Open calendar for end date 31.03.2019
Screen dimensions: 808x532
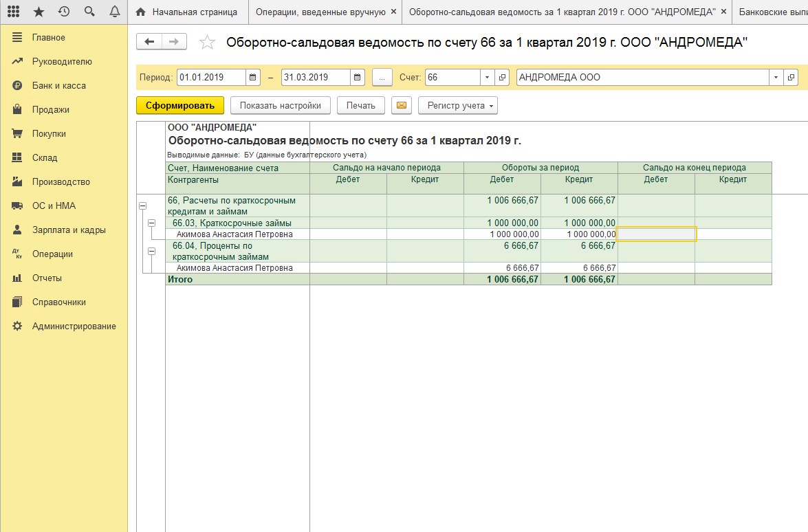point(358,77)
